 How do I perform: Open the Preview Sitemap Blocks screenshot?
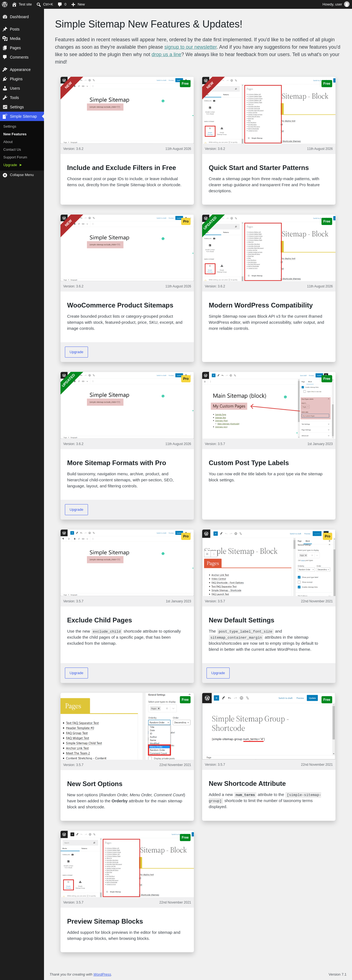click(x=127, y=864)
